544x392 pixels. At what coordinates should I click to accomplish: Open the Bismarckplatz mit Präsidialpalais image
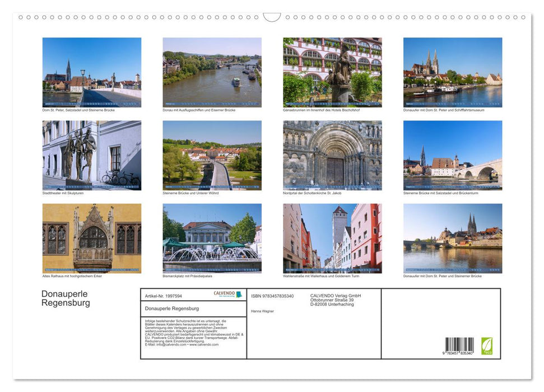click(x=212, y=239)
